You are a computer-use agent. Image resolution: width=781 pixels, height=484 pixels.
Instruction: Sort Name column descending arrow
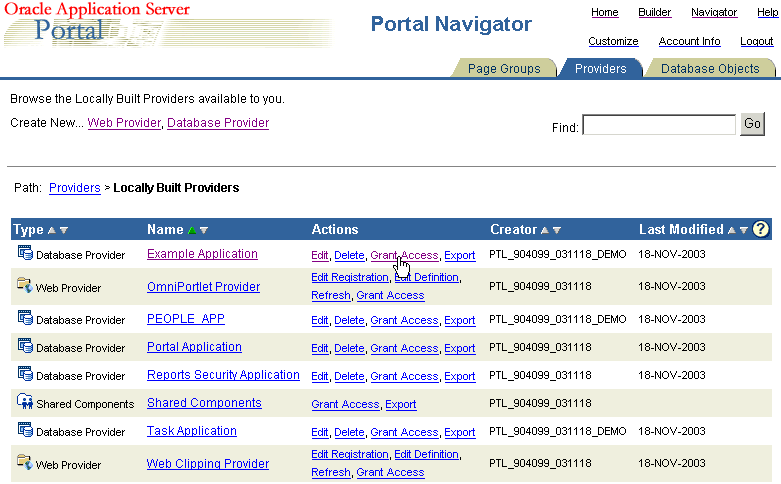tap(204, 230)
